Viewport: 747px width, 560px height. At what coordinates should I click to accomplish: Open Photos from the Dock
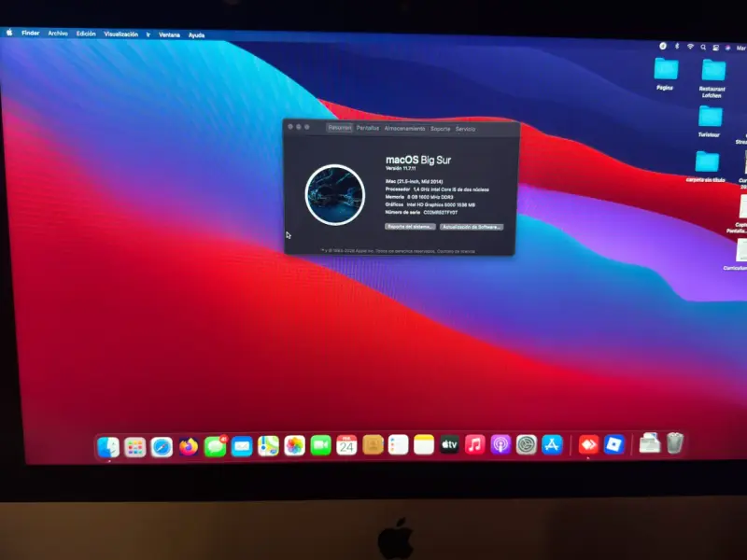(294, 446)
